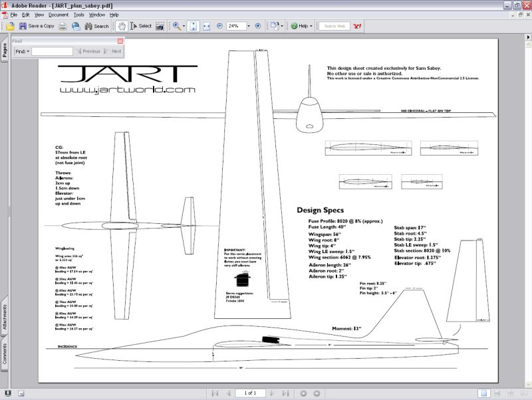The width and height of the screenshot is (532, 400).
Task: Click the Previous find result button
Action: (x=88, y=51)
